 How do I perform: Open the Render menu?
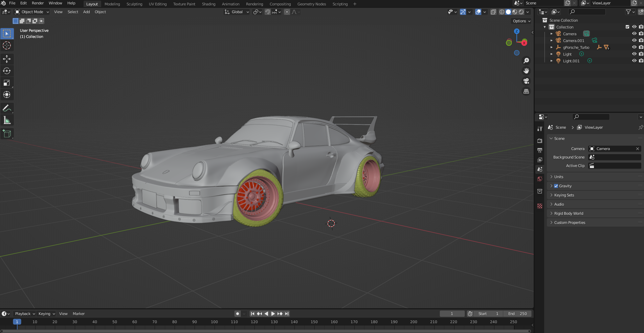38,3
